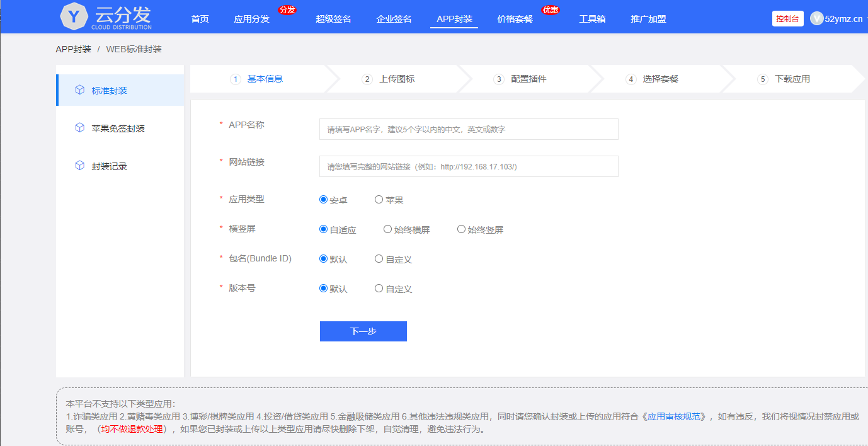Open the 首页 nav item

(x=200, y=19)
